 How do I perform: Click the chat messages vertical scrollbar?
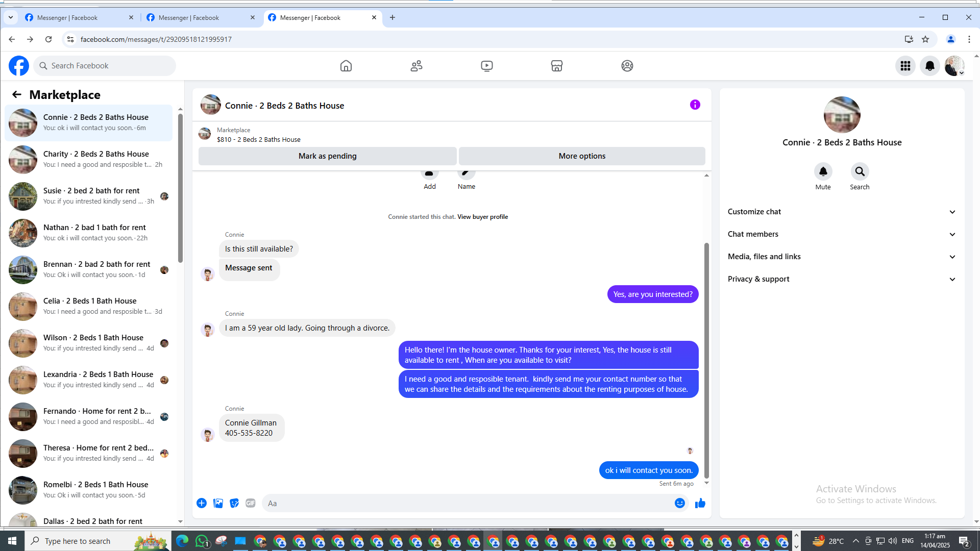[706, 357]
